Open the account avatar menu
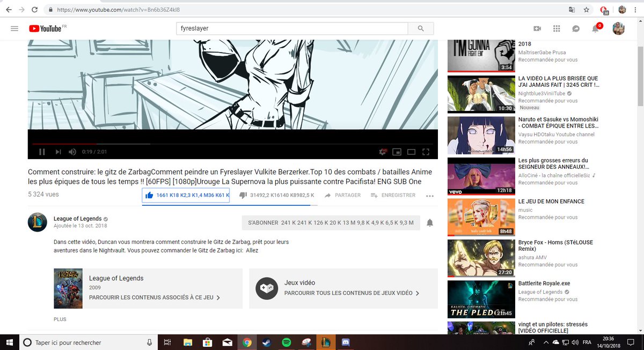The width and height of the screenshot is (644, 350). (x=619, y=28)
